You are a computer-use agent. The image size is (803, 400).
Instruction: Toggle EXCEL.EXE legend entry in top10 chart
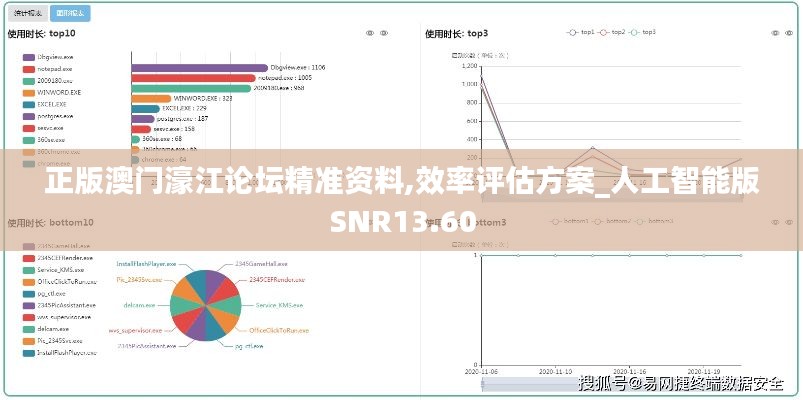(x=45, y=104)
